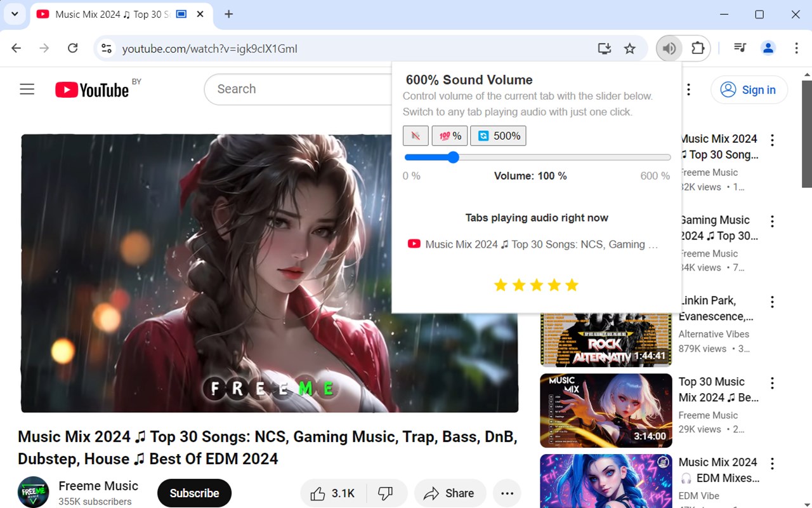Open options for Top 30 Music Mix 2024 suggestion

click(x=772, y=383)
